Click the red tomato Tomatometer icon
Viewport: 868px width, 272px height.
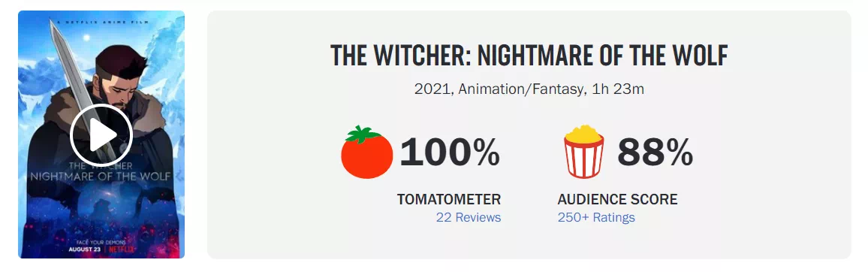point(366,152)
